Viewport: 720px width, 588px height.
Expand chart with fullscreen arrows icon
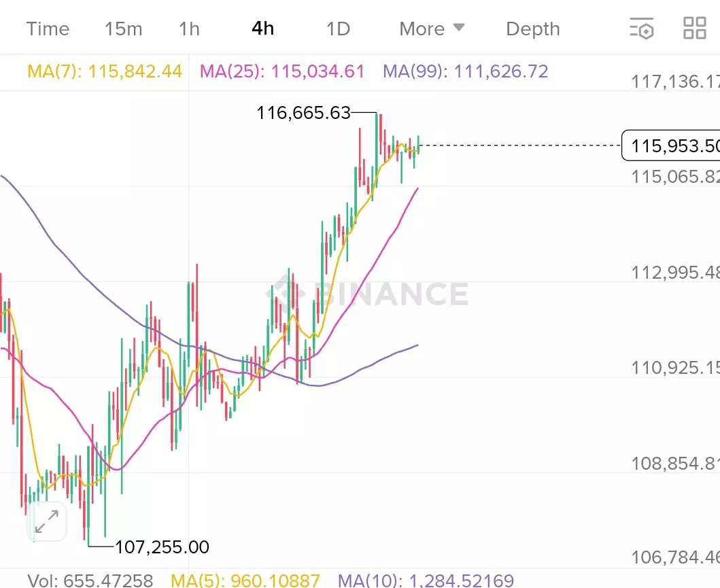pyautogui.click(x=47, y=521)
